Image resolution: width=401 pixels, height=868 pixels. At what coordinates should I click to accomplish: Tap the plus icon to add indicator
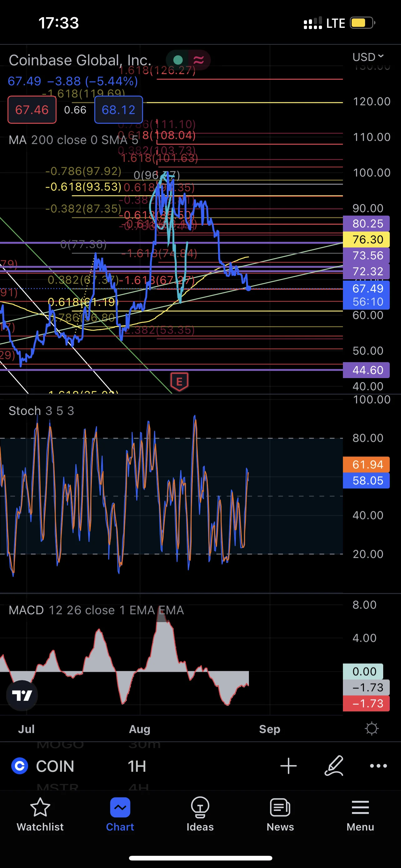click(x=289, y=766)
